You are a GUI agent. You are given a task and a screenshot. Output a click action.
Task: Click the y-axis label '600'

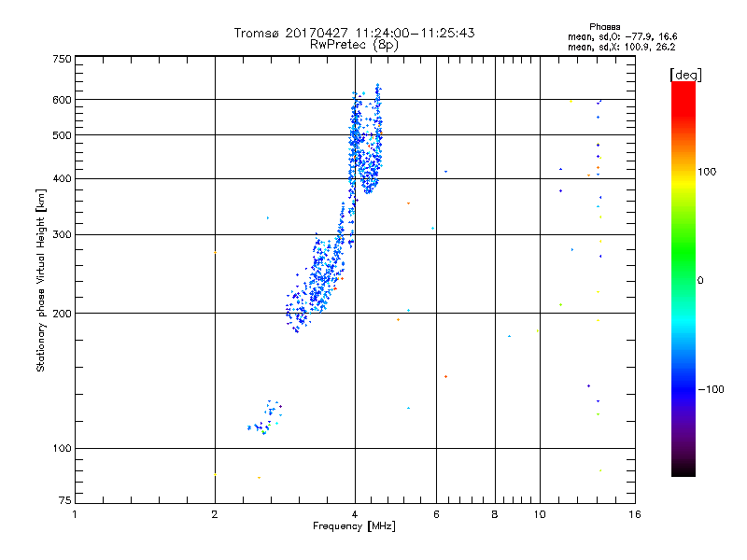62,100
